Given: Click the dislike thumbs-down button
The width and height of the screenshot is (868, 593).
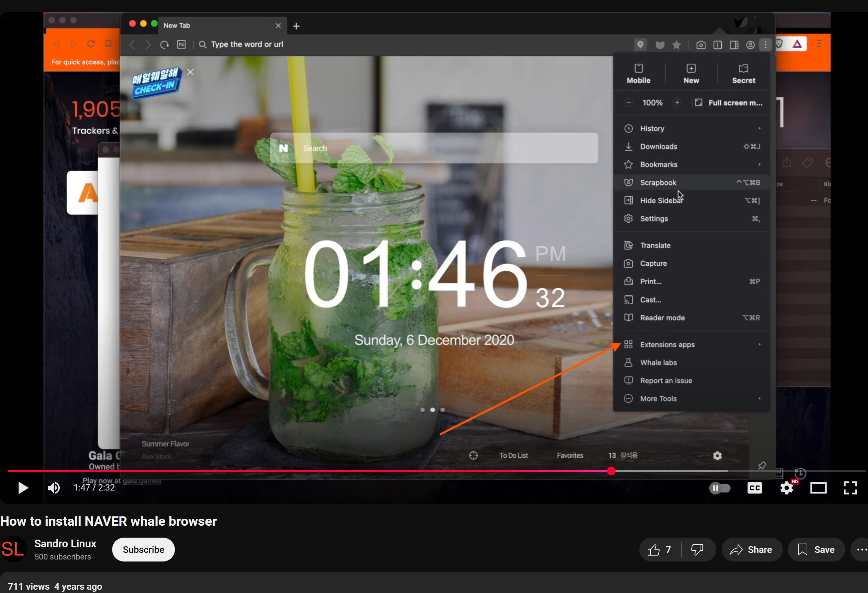Looking at the screenshot, I should [x=697, y=550].
